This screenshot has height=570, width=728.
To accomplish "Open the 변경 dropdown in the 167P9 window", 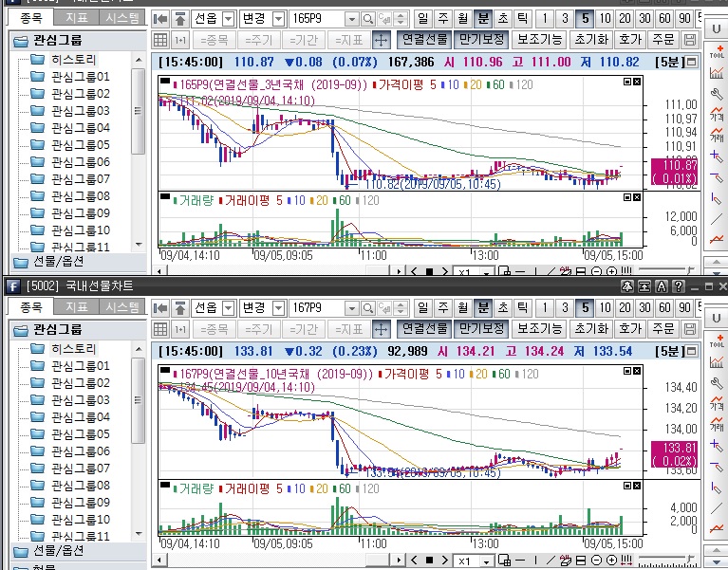I will tap(278, 308).
